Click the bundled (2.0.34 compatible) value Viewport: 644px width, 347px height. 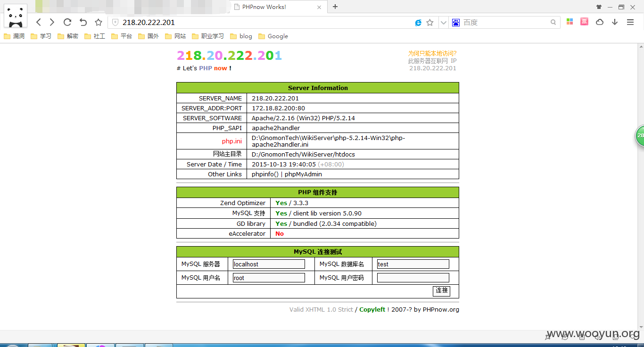coord(335,223)
